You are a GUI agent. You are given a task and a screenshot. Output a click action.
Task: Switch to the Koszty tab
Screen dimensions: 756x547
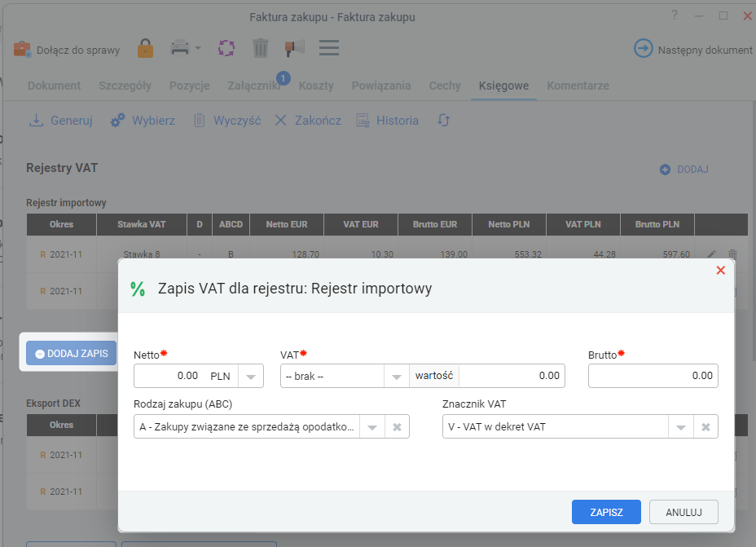316,86
